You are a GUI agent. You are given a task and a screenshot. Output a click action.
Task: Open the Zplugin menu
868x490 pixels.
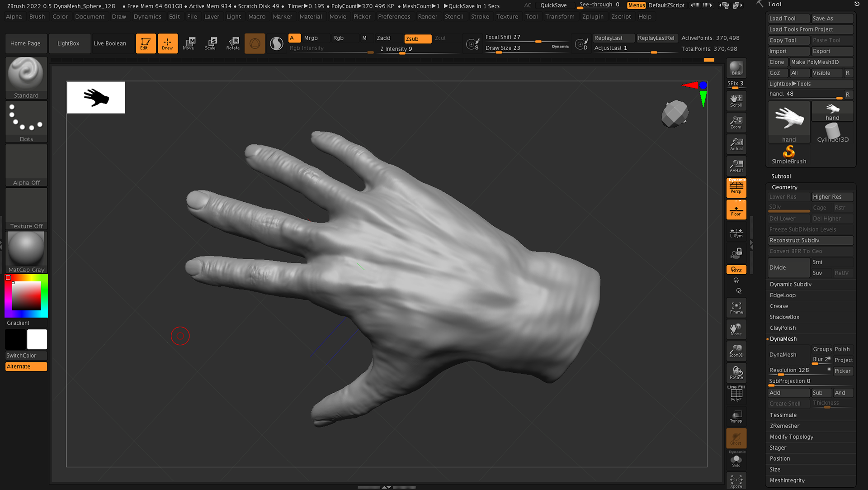coord(593,17)
